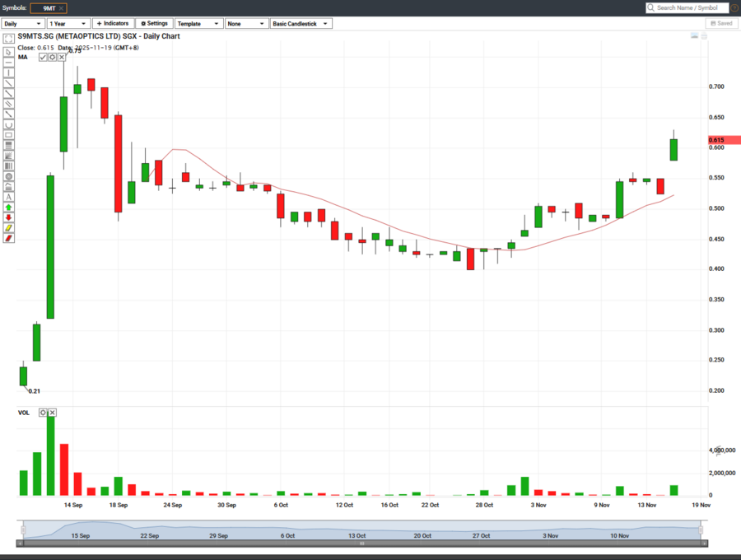Select the 9MT symbol tab
Viewport: 741px width, 560px height.
click(49, 7)
